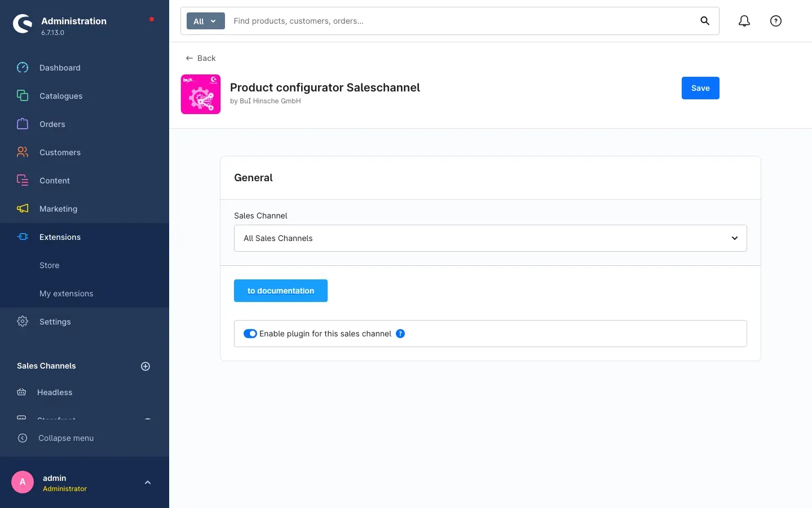Click the red notification dot
This screenshot has width=812, height=508.
(152, 19)
